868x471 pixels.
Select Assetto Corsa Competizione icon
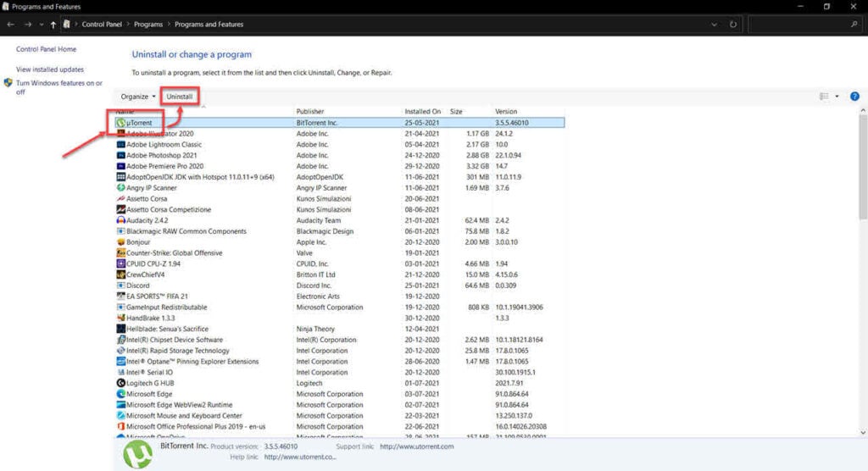click(x=120, y=210)
